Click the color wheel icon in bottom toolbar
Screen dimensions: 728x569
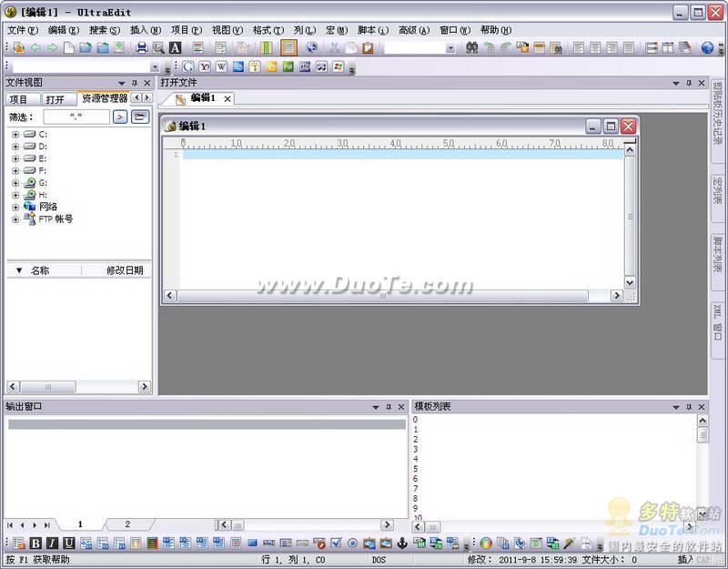[486, 543]
